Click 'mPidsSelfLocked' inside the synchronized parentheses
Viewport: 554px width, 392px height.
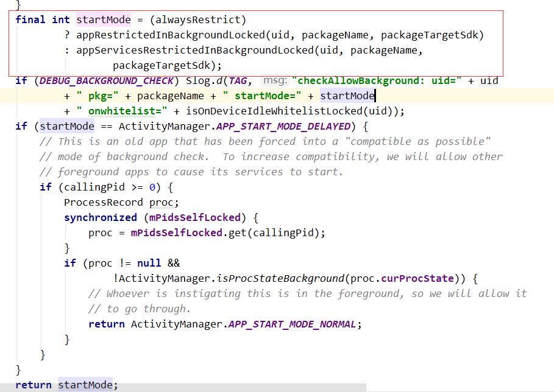[x=194, y=218]
